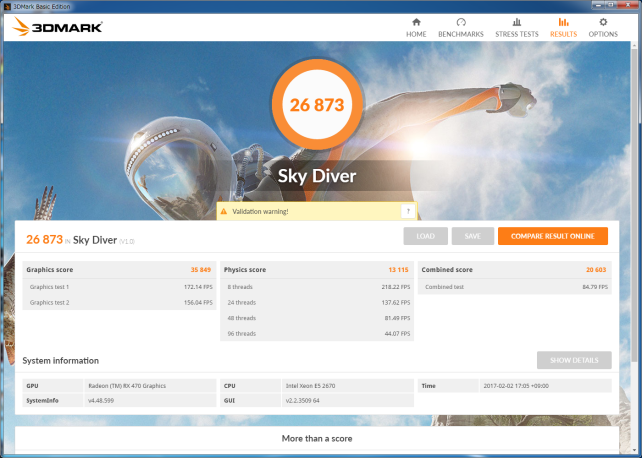Click SHOW DETAILS button
This screenshot has height=458, width=642.
[x=574, y=360]
